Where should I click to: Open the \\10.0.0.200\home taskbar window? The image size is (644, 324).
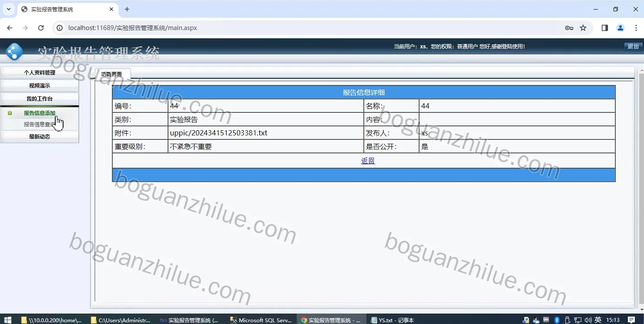pyautogui.click(x=52, y=320)
